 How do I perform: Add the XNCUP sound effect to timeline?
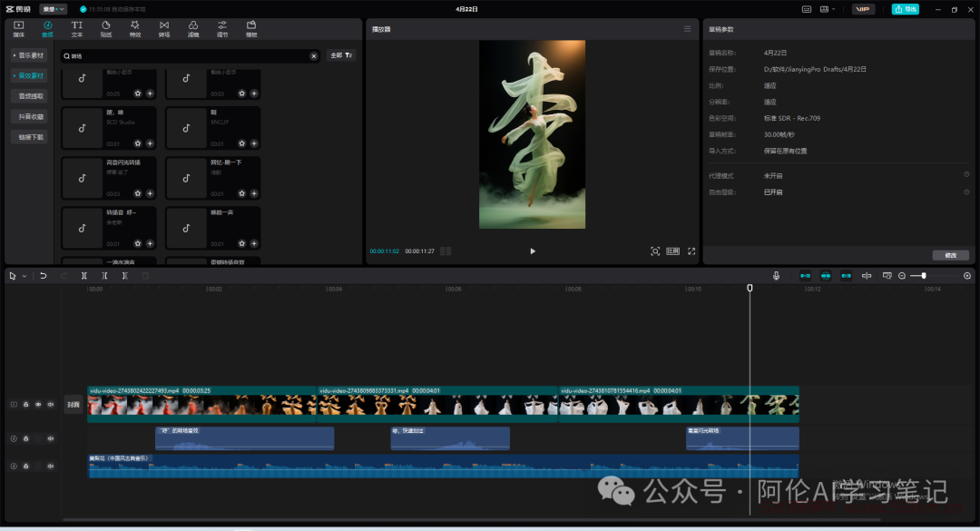click(x=254, y=143)
